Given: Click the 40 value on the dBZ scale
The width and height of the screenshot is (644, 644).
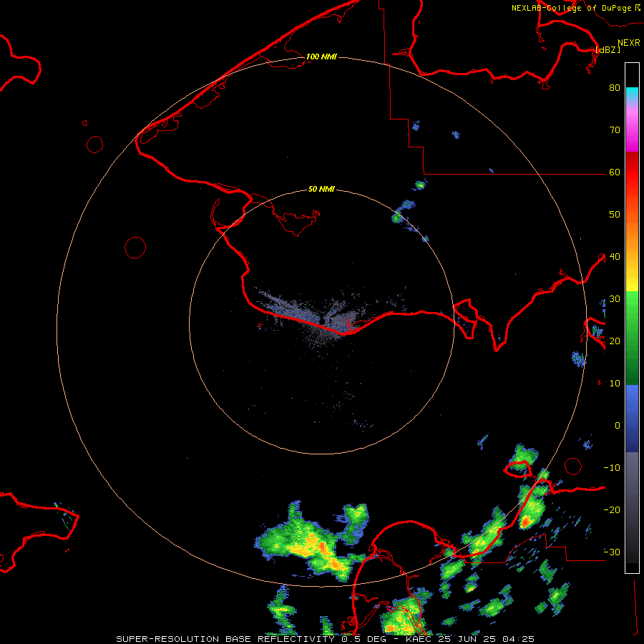Looking at the screenshot, I should point(615,256).
